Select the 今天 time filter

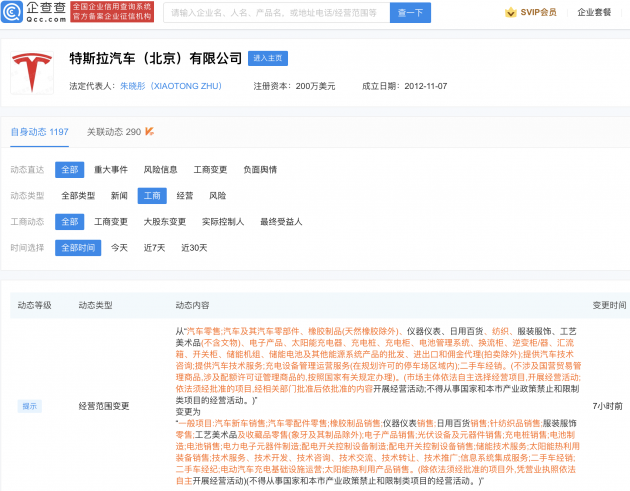(119, 248)
